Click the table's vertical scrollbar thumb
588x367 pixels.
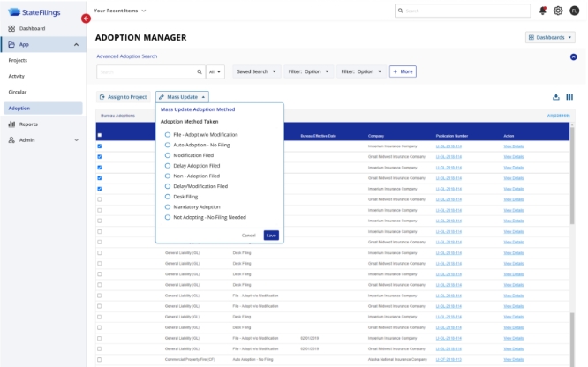pos(572,176)
